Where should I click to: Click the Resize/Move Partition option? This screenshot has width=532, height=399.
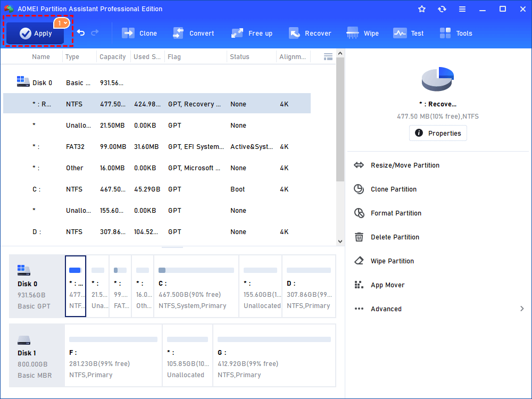[405, 165]
